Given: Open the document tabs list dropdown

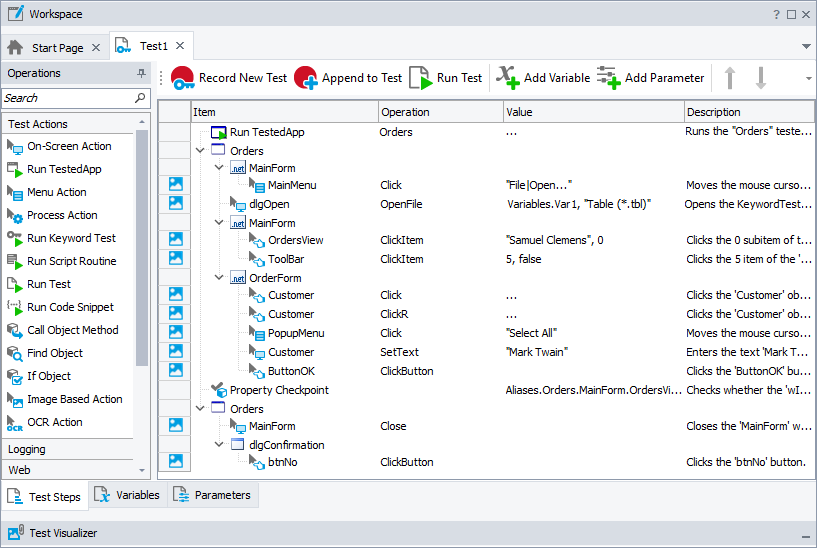Looking at the screenshot, I should tap(807, 46).
